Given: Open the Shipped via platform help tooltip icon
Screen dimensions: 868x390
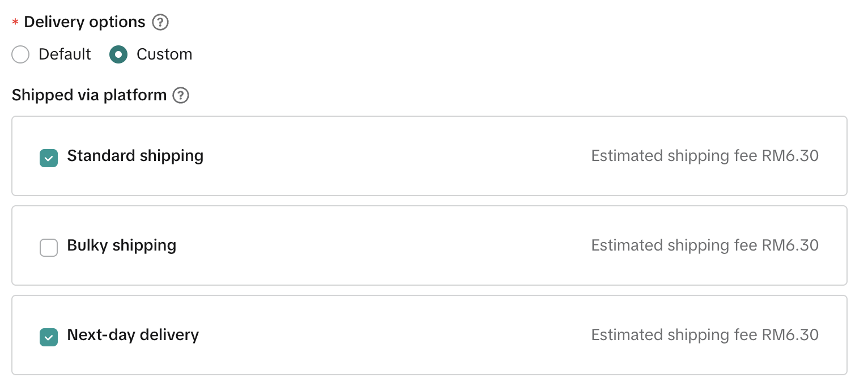Looking at the screenshot, I should [x=181, y=95].
